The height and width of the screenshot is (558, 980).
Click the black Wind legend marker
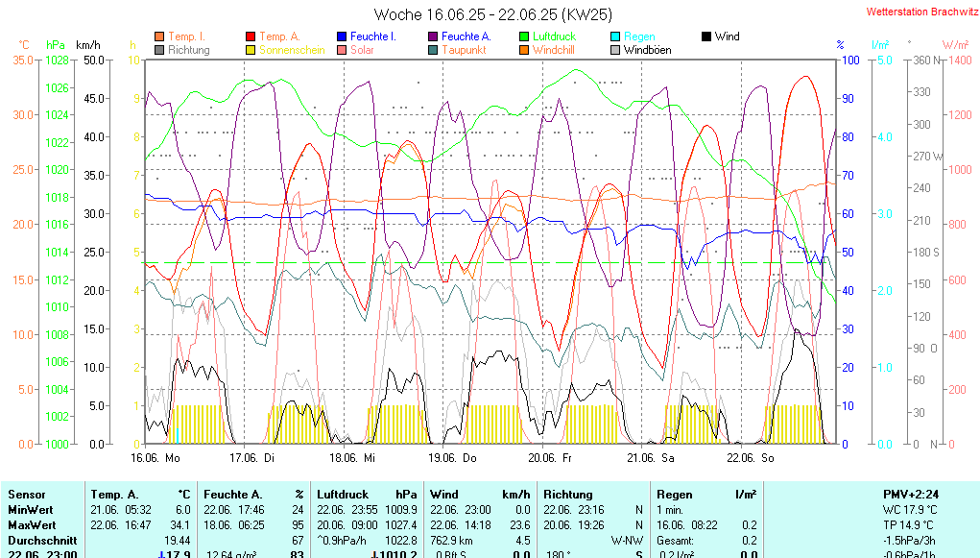coord(707,36)
